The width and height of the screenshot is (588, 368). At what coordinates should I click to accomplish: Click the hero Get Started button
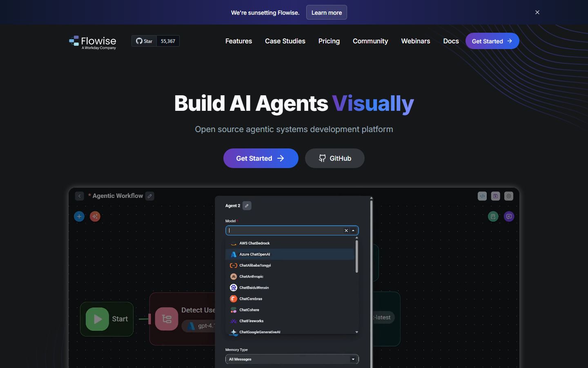pos(261,158)
